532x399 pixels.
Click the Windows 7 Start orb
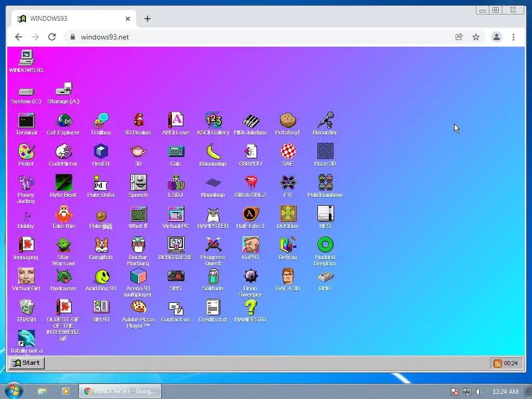(14, 391)
